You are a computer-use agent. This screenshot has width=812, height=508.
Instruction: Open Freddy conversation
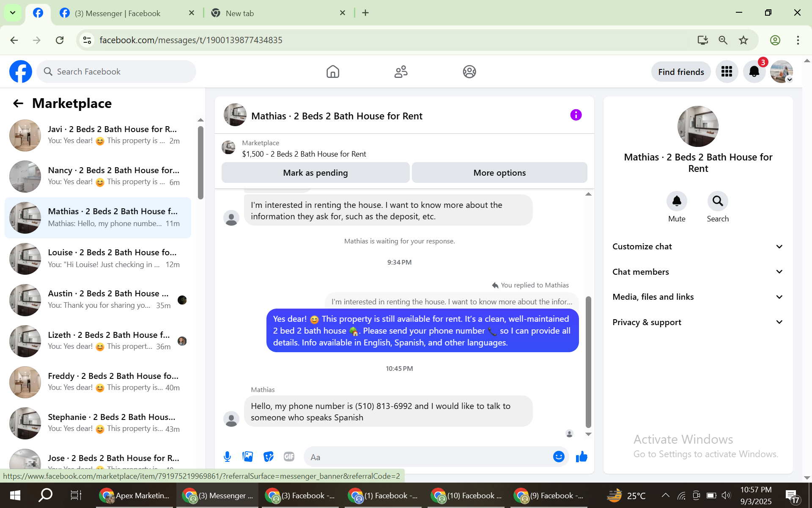click(x=98, y=382)
